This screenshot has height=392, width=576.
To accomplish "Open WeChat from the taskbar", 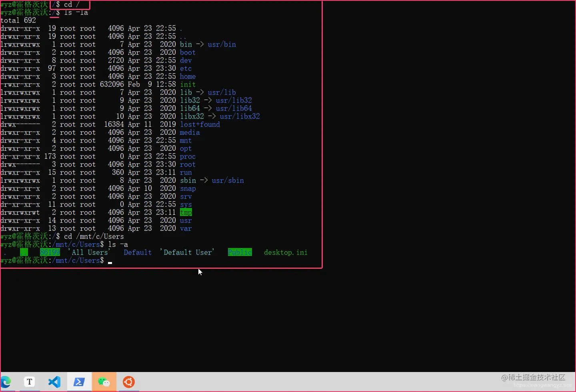I will tap(104, 382).
